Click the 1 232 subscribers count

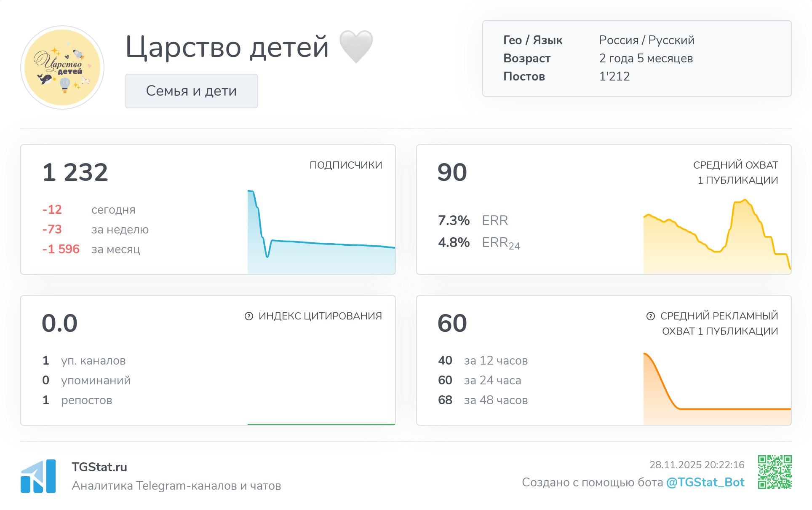point(75,172)
